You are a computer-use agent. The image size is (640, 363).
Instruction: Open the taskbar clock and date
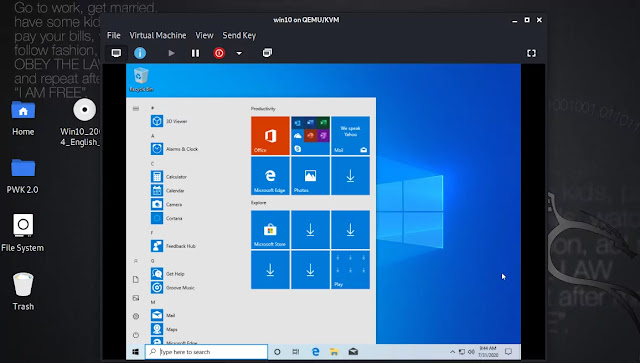488,352
